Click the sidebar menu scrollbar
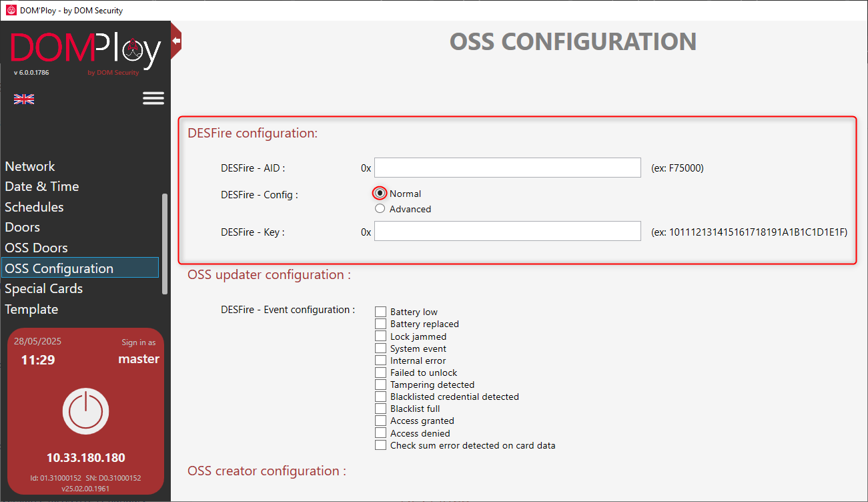The width and height of the screenshot is (868, 502). coord(165,244)
